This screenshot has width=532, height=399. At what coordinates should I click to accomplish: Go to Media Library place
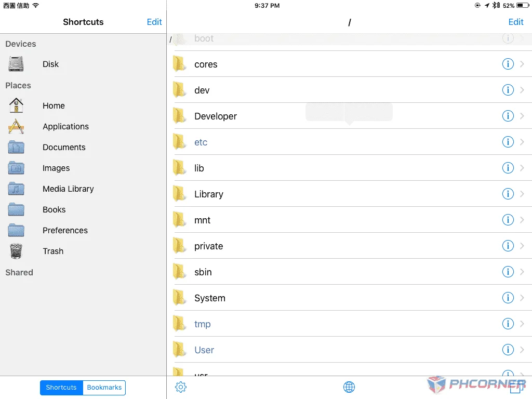pos(68,189)
